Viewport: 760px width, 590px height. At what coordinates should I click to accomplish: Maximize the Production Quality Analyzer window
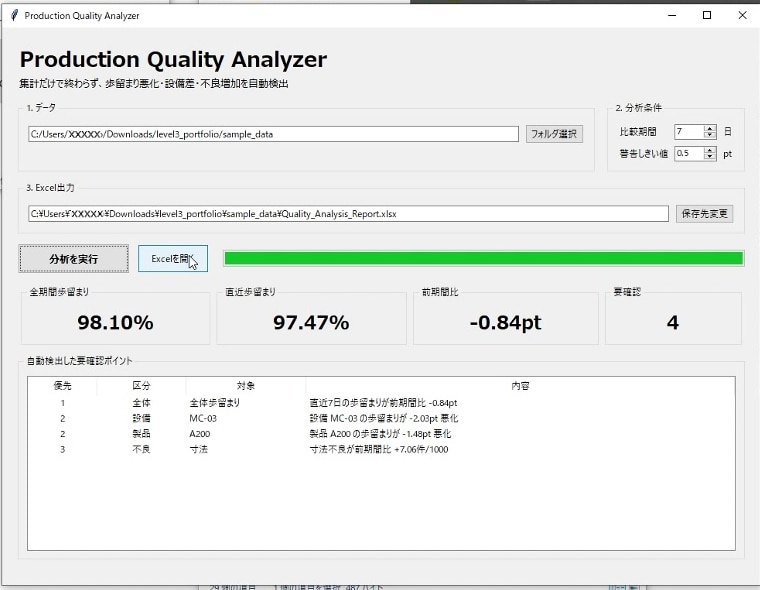coord(707,15)
